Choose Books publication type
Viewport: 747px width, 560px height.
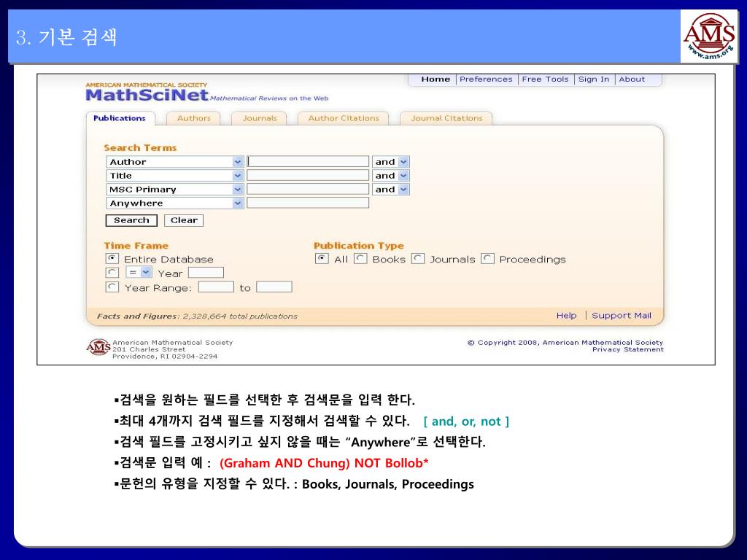[x=360, y=259]
